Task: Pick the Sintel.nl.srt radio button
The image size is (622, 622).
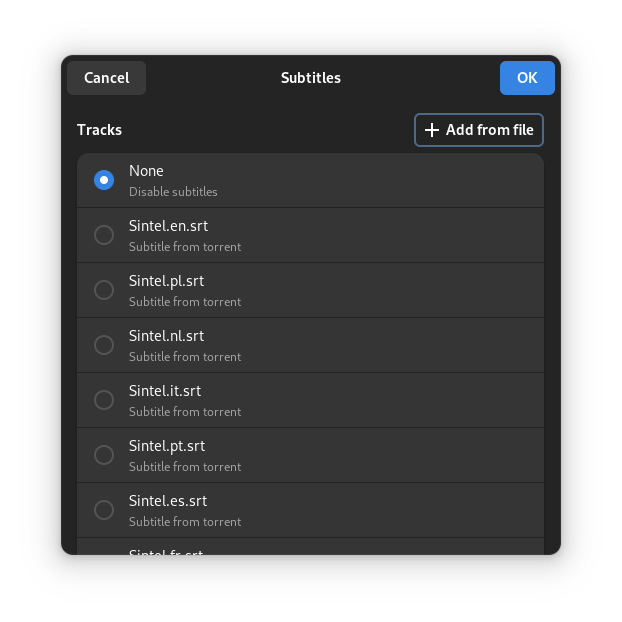Action: pyautogui.click(x=104, y=345)
